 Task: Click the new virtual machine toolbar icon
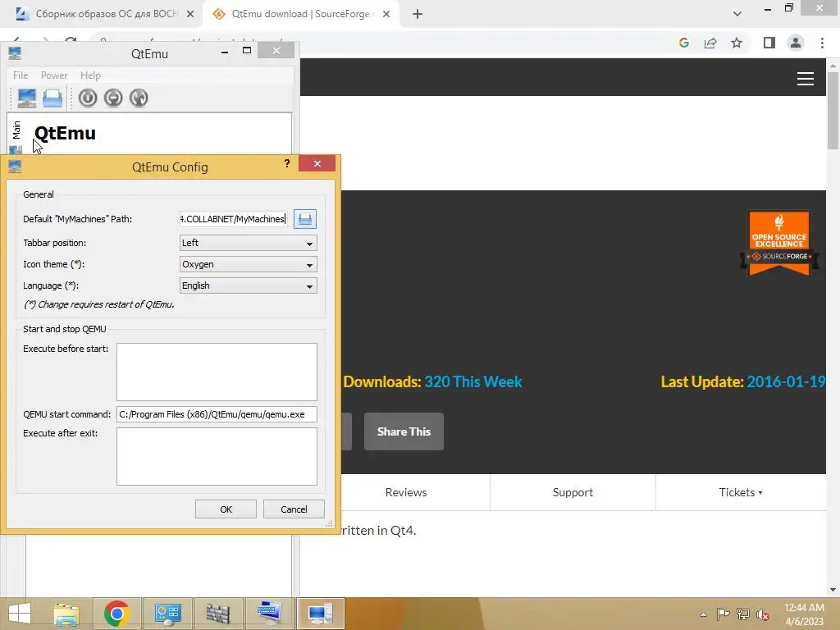[x=27, y=98]
